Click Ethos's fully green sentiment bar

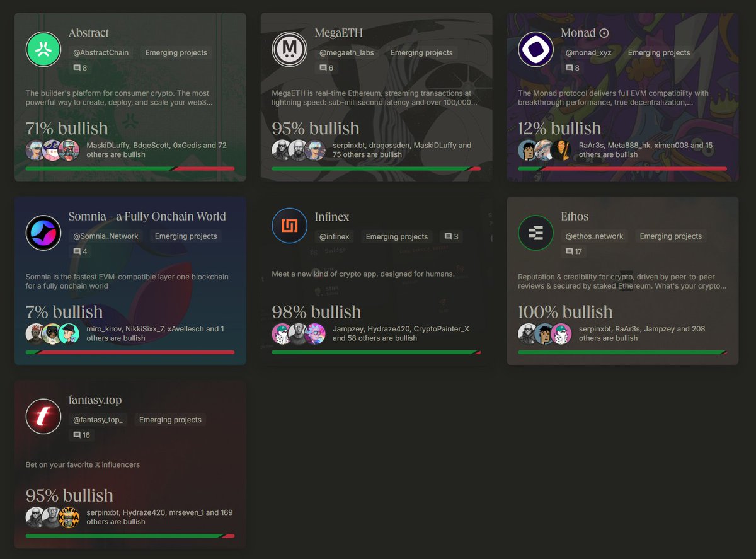[622, 352]
